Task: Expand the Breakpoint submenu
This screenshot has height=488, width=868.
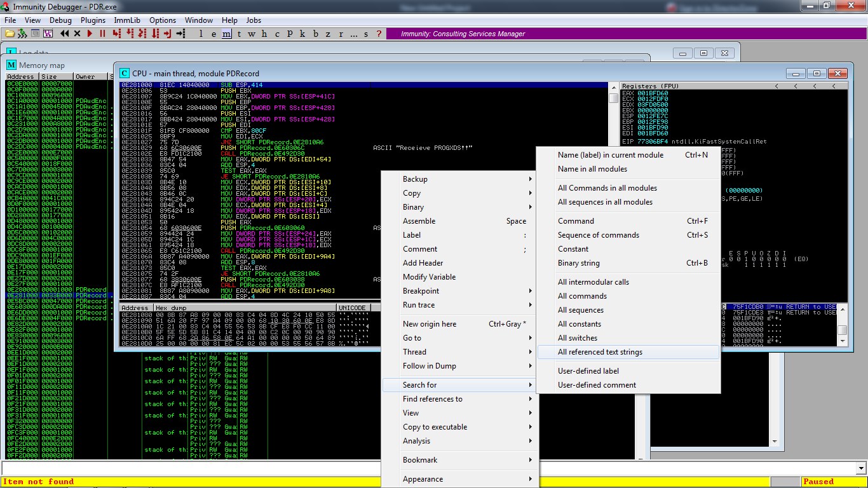Action: [x=460, y=291]
